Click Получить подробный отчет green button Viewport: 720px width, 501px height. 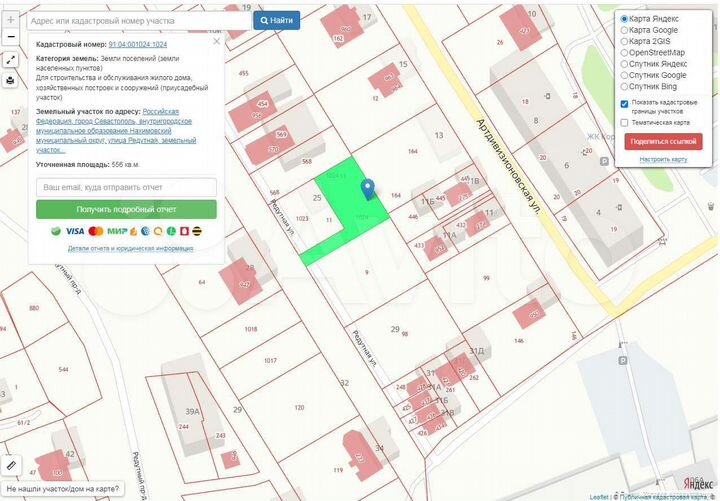(126, 210)
